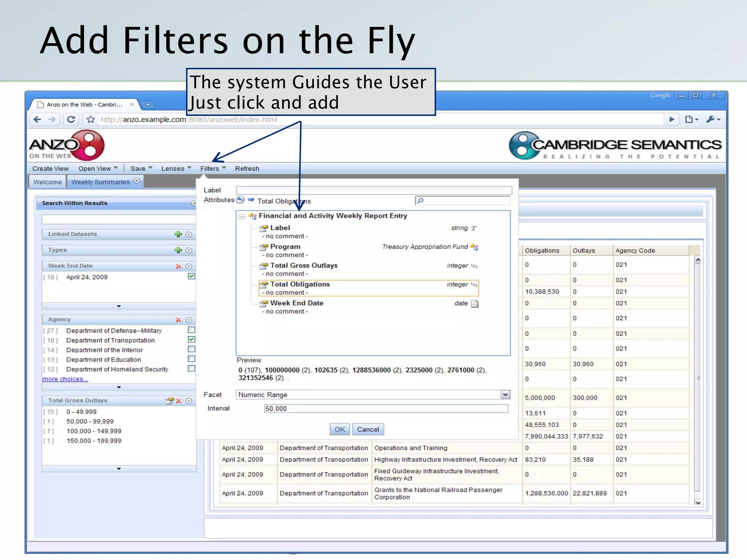Click the Attributes back arrow icon

tap(240, 200)
